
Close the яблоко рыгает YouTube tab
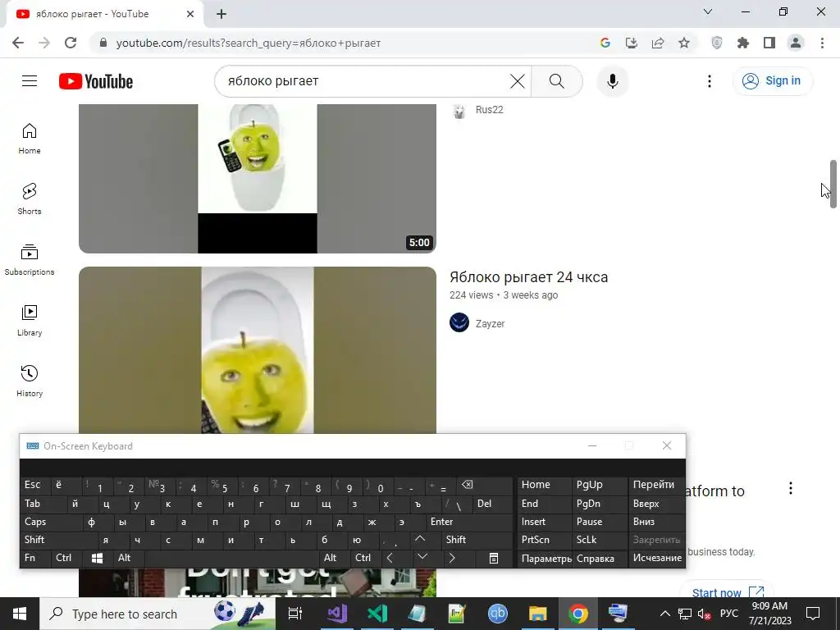[190, 14]
